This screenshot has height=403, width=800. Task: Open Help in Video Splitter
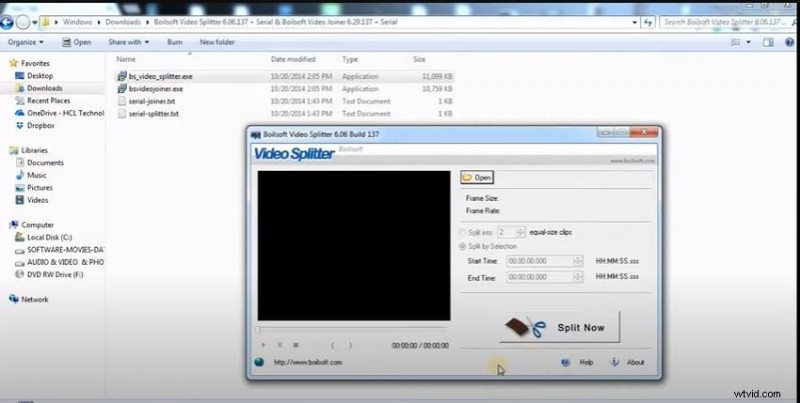(586, 362)
